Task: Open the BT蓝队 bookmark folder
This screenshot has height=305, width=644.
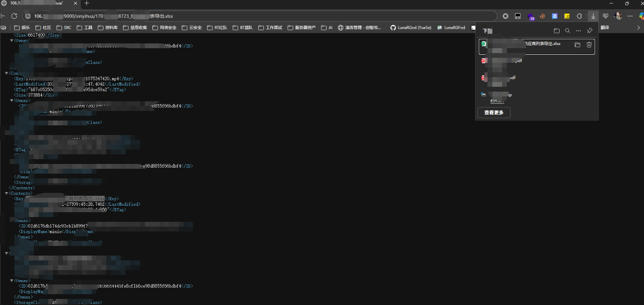Action: pos(243,28)
